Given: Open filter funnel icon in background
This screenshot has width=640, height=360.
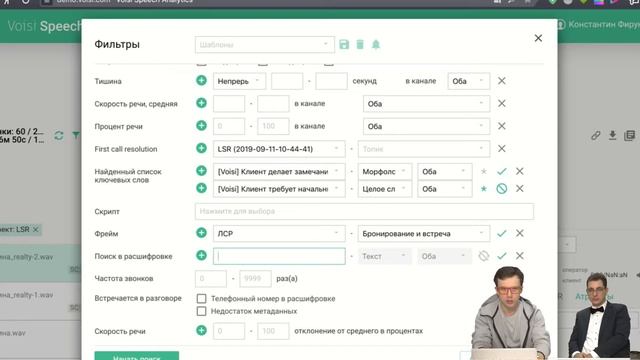Looking at the screenshot, I should point(76,135).
